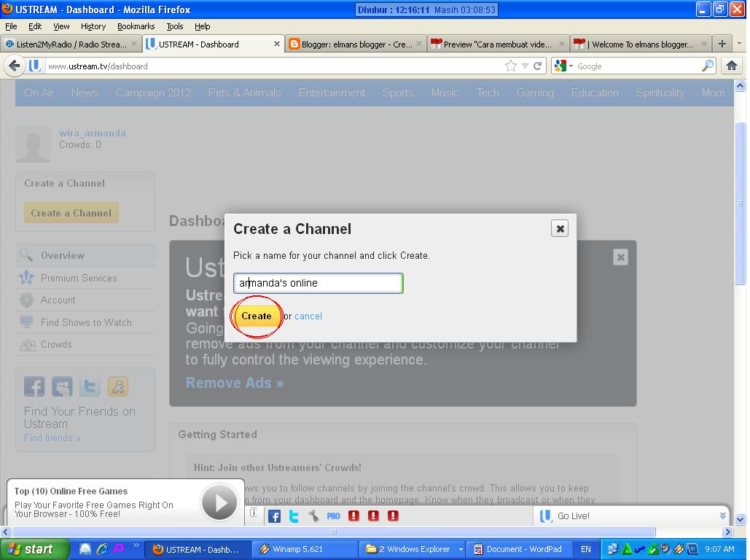Open the File menu
The height and width of the screenshot is (560, 750).
point(11,26)
